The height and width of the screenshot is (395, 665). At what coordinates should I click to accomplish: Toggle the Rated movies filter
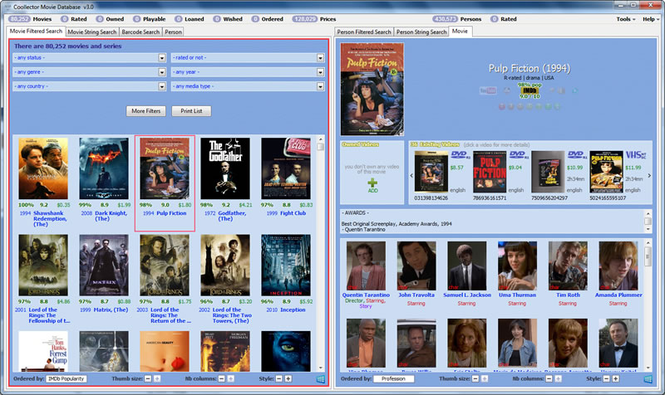pos(74,19)
